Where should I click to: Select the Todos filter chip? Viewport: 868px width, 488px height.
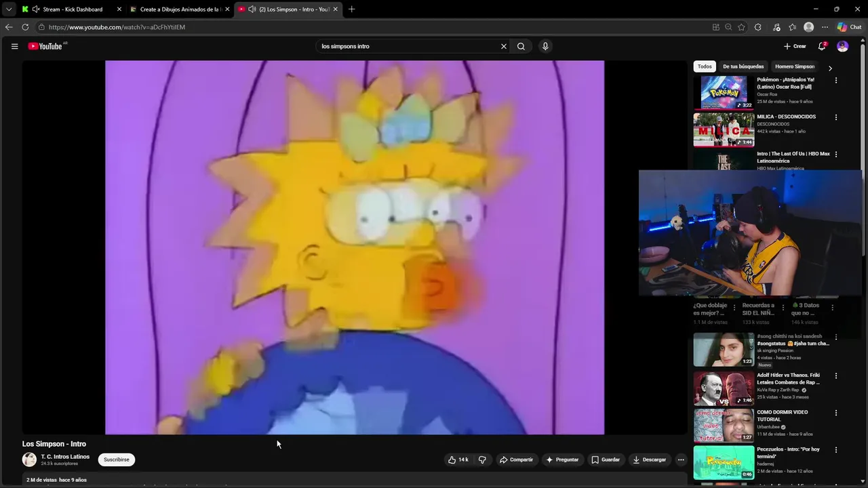tap(705, 66)
